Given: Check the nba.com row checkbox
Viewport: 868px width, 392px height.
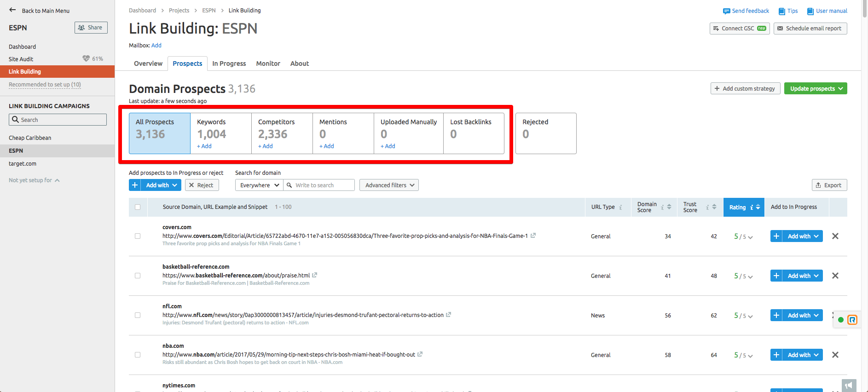Looking at the screenshot, I should 138,355.
